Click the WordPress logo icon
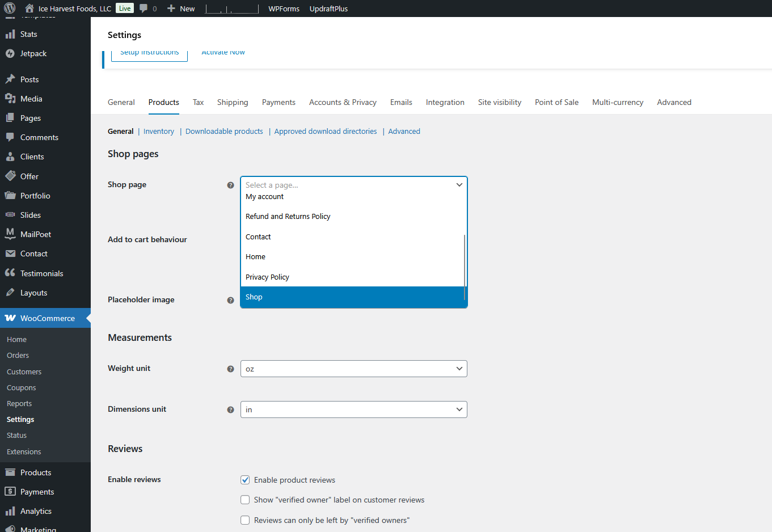The width and height of the screenshot is (772, 532). tap(10, 9)
